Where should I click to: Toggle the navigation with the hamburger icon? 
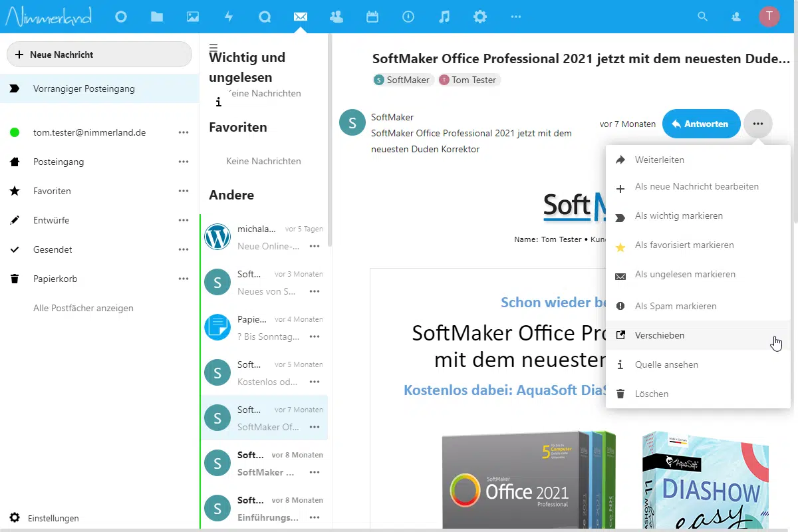click(213, 47)
